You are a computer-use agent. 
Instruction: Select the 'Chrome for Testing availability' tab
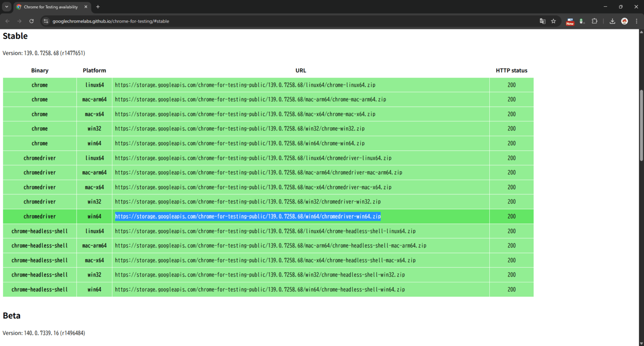tap(50, 7)
